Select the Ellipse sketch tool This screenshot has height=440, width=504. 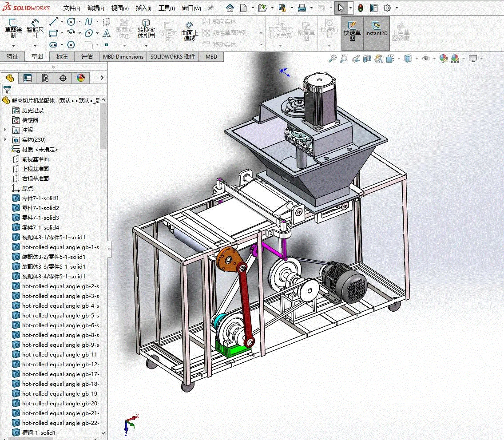[89, 33]
